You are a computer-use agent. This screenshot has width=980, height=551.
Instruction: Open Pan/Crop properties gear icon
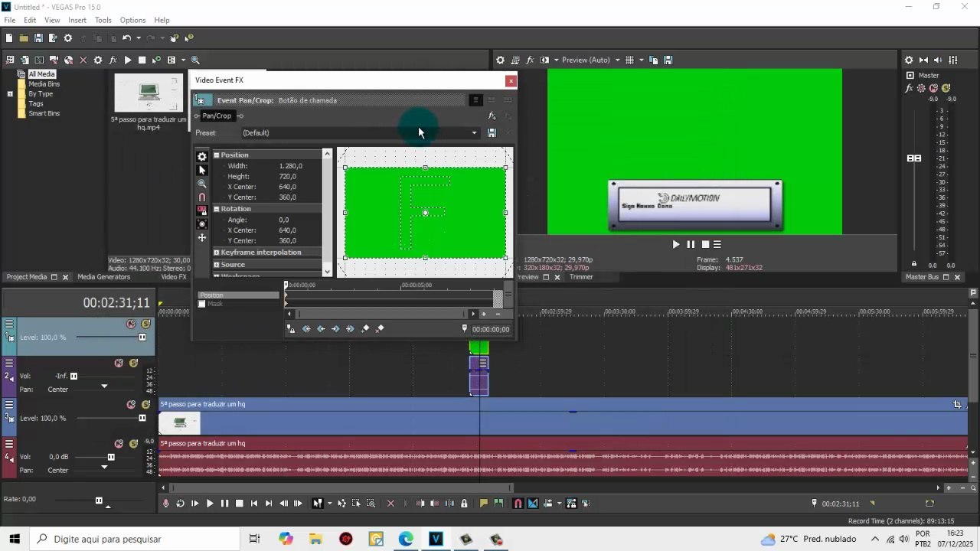tap(202, 157)
